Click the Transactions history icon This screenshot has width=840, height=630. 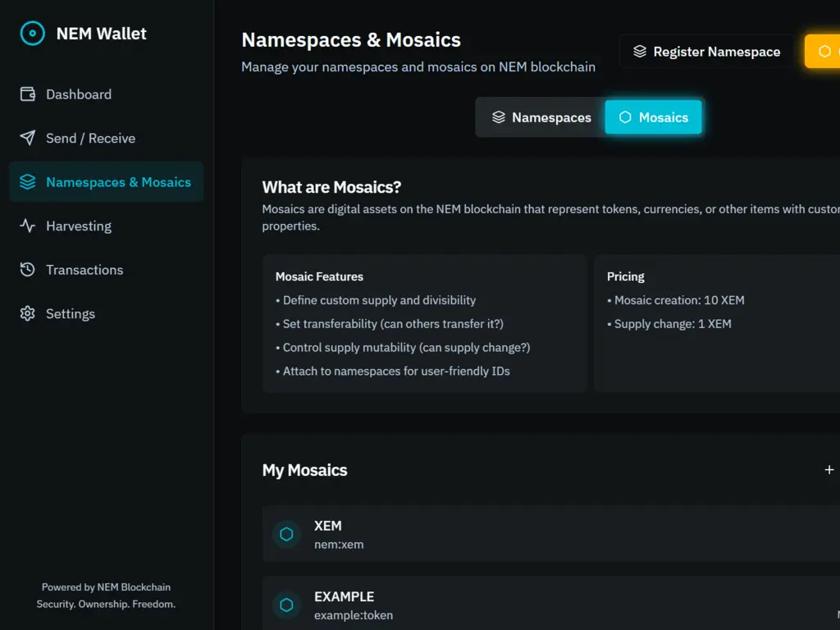[27, 269]
